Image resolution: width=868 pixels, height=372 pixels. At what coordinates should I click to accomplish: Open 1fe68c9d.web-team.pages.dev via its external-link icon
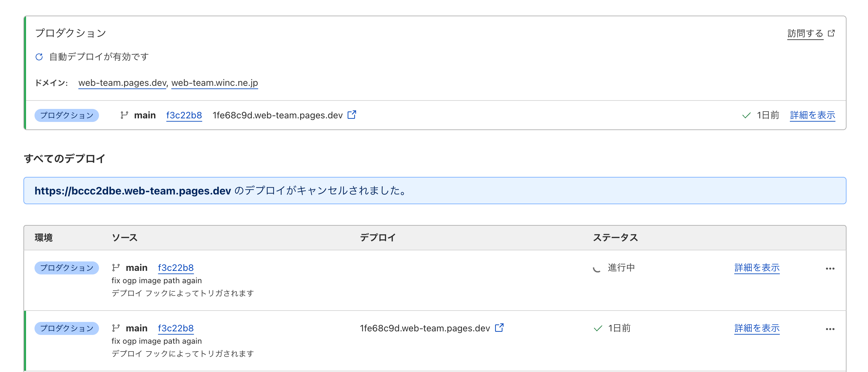(x=352, y=114)
